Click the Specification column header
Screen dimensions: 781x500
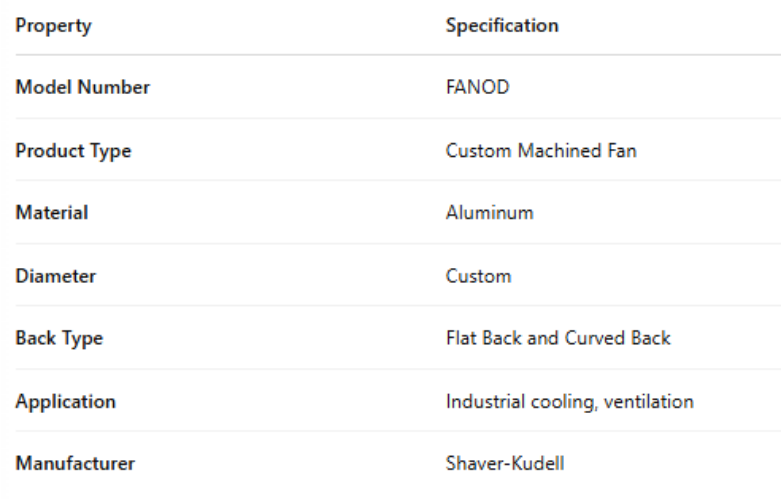502,26
